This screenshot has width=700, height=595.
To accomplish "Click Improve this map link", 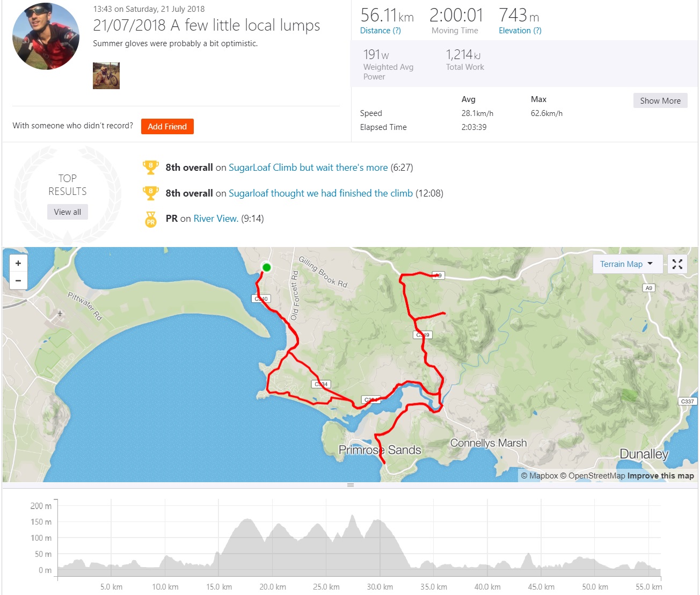I will 660,476.
